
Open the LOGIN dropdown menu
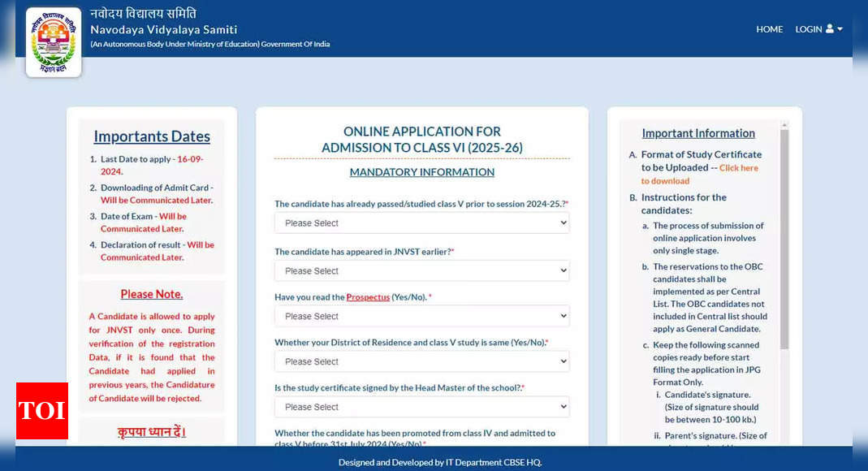[x=818, y=29]
